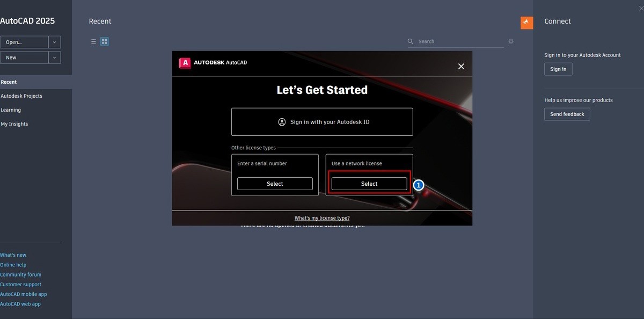Screen dimensions: 644x319
Task: Close the Connect panel
Action: coord(641,8)
